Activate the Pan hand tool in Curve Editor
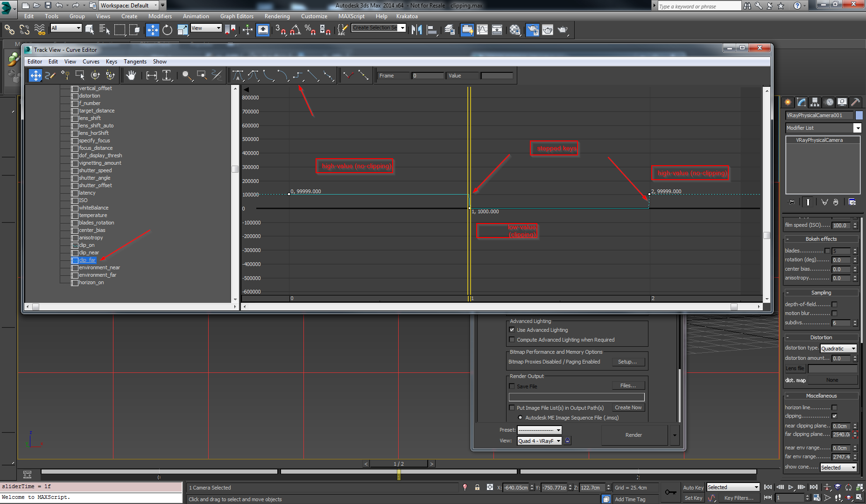Viewport: 866px width, 504px height. pyautogui.click(x=131, y=75)
